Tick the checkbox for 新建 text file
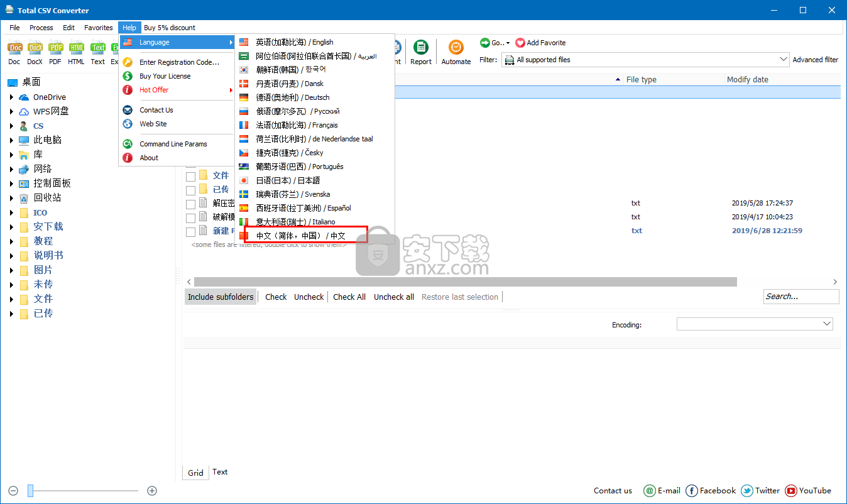This screenshot has width=847, height=504. (190, 232)
